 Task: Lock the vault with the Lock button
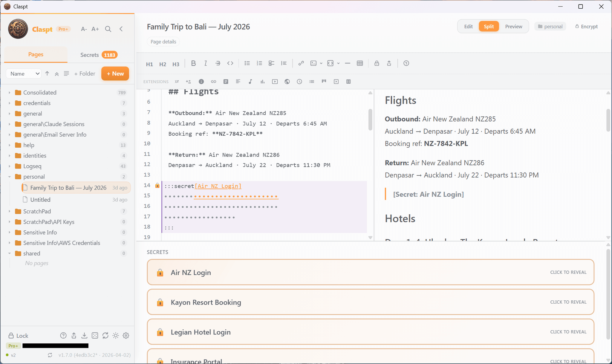18,336
